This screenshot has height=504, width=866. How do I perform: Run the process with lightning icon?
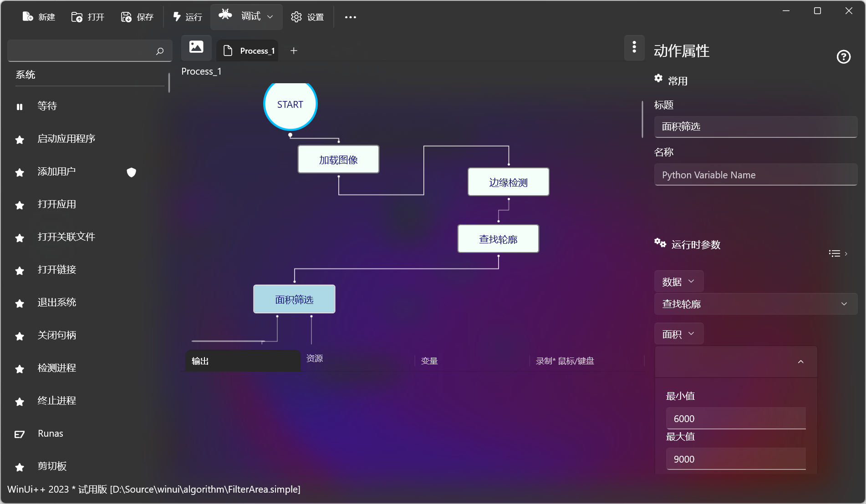[177, 17]
